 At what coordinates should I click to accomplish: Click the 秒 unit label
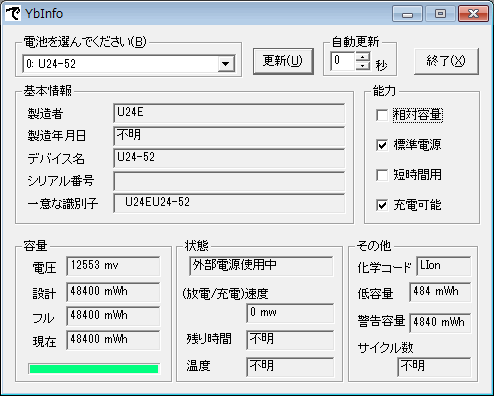pyautogui.click(x=381, y=65)
